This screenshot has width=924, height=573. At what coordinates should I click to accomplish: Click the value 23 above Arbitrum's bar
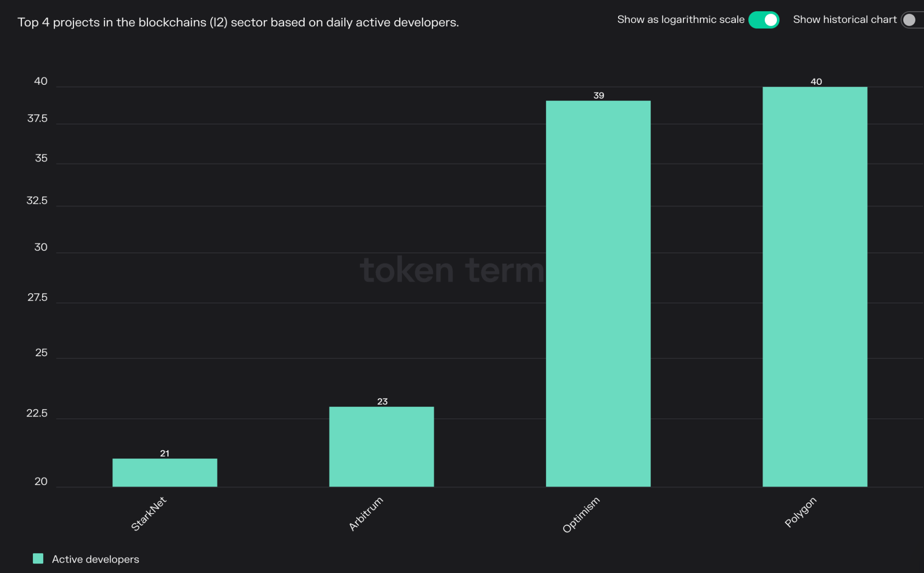[382, 400]
